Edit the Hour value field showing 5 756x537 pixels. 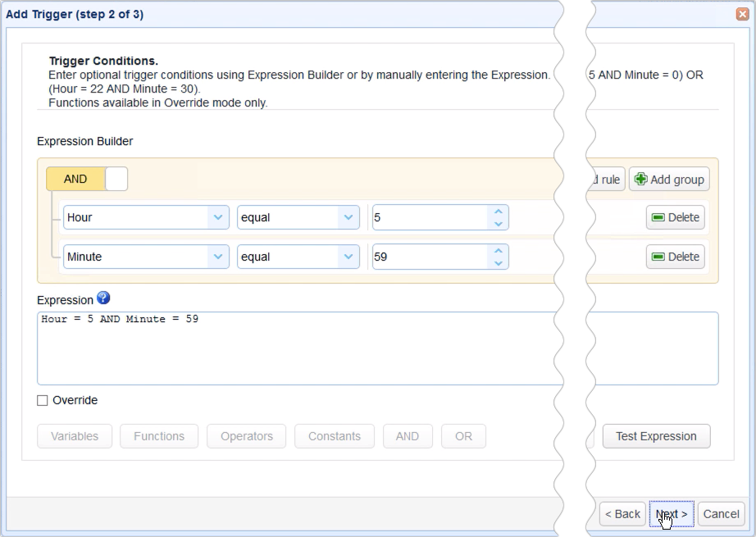pyautogui.click(x=426, y=217)
